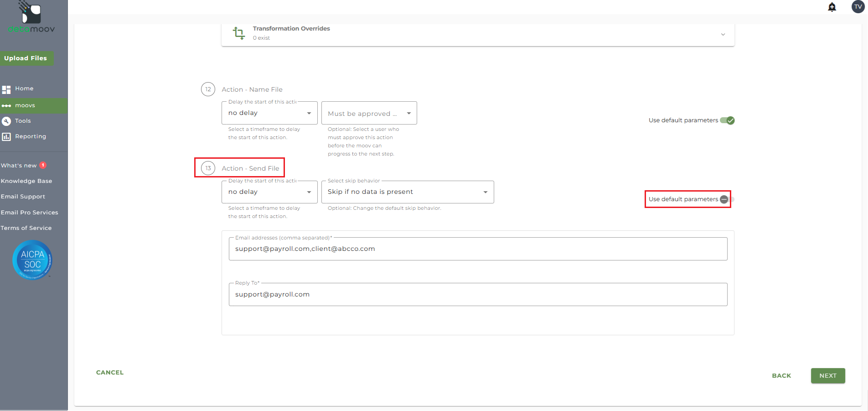Click the moovs sidebar icon
The image size is (868, 411).
pos(6,106)
